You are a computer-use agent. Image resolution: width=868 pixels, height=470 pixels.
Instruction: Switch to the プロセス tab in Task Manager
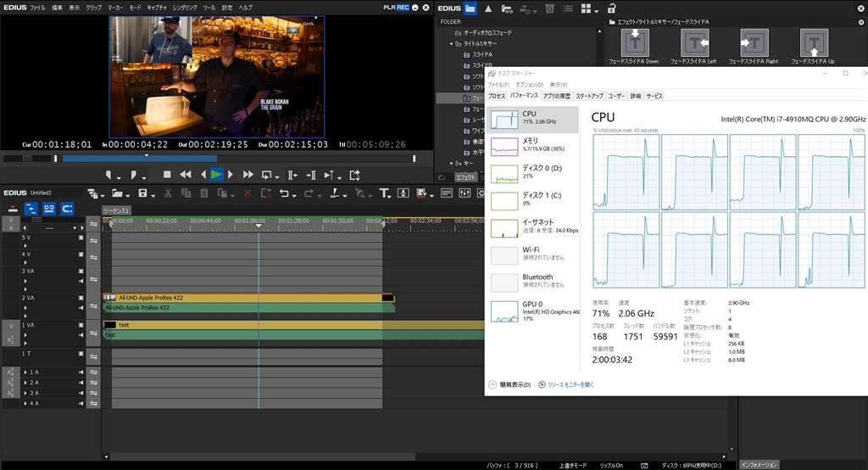pos(496,96)
